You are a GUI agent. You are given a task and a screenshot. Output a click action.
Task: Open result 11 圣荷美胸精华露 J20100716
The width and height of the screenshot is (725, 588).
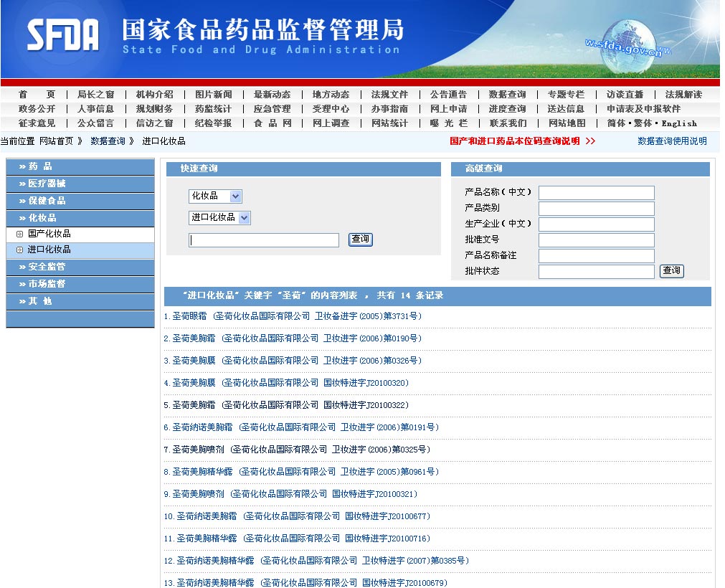click(297, 538)
